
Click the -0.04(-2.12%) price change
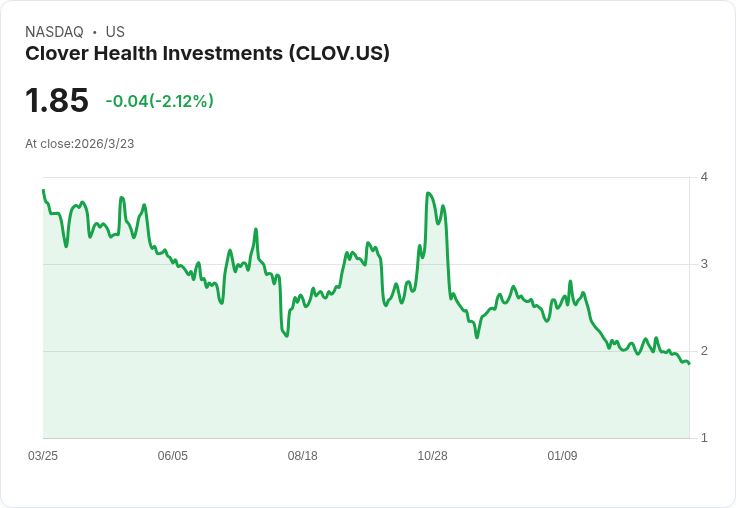[159, 101]
